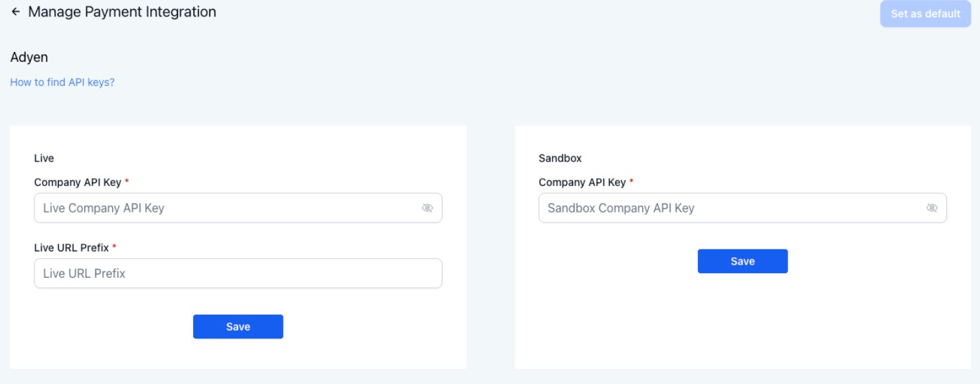The height and width of the screenshot is (384, 980).
Task: Click the required asterisk on Live Company API Key
Action: pos(127,181)
